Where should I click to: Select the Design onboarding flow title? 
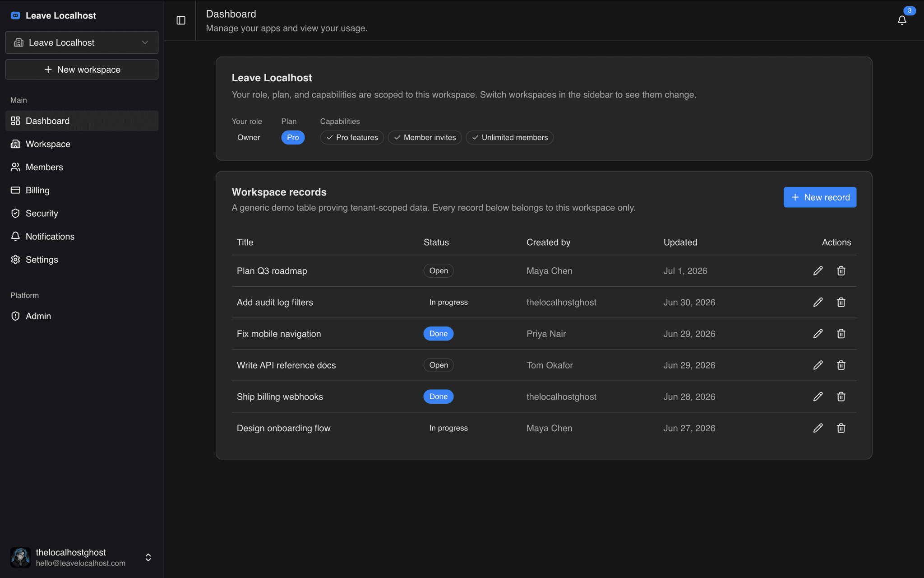[283, 428]
